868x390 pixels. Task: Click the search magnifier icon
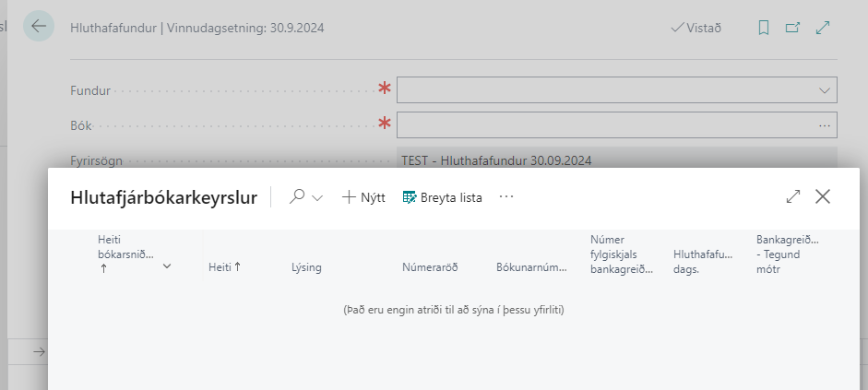point(297,196)
